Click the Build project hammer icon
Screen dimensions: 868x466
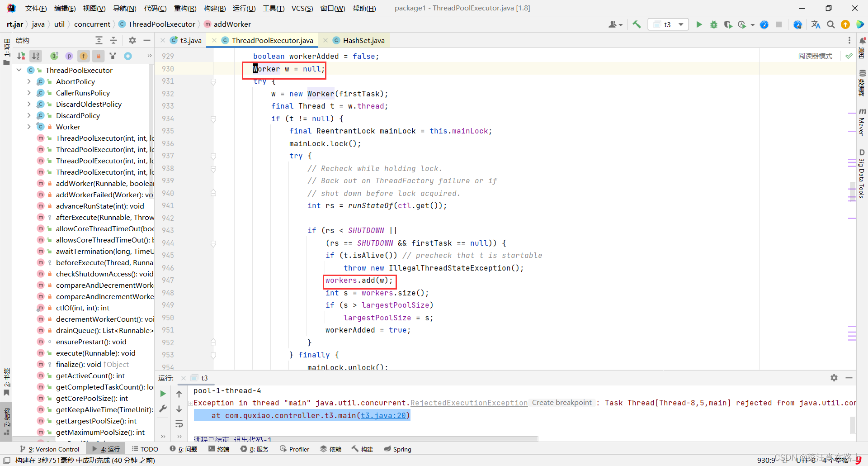637,24
